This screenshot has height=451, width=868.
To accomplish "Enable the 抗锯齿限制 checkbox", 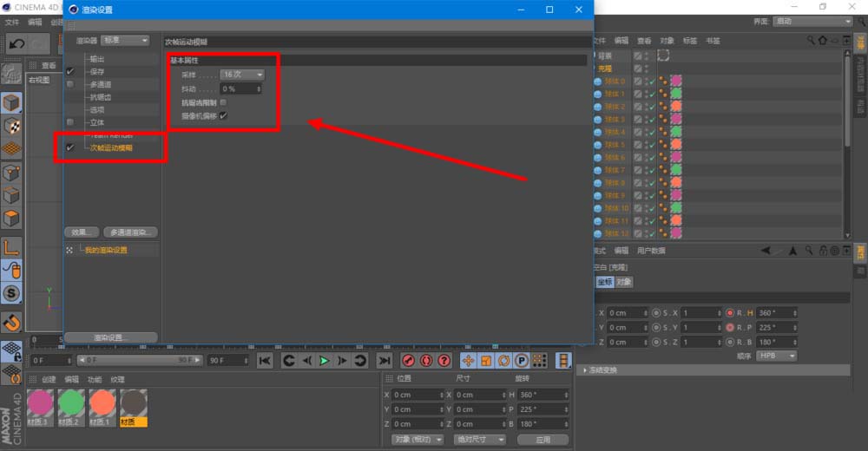I will pyautogui.click(x=223, y=102).
